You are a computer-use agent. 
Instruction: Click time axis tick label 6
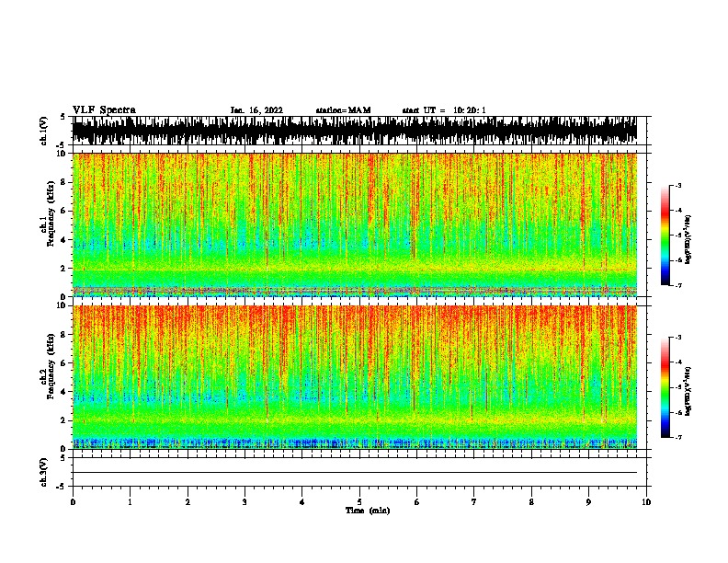(416, 502)
